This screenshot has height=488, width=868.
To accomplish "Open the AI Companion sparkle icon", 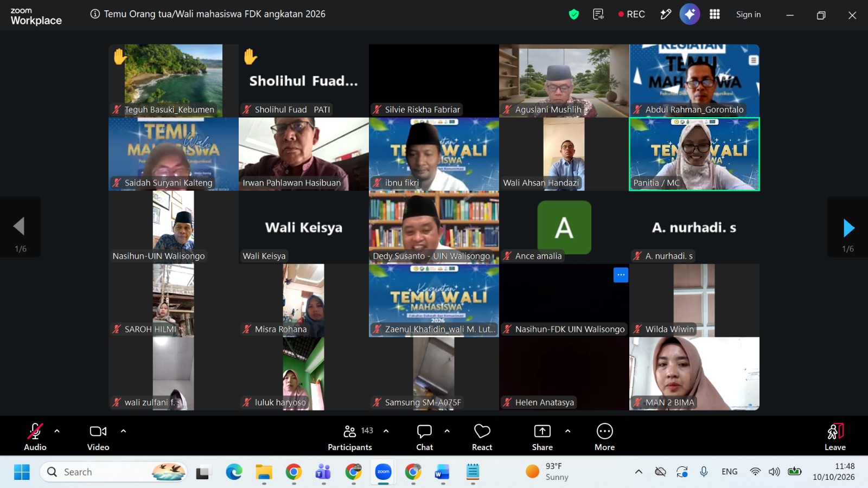I will [690, 15].
